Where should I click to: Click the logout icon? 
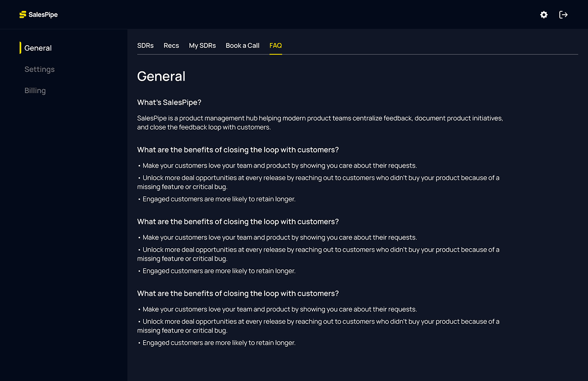click(563, 15)
